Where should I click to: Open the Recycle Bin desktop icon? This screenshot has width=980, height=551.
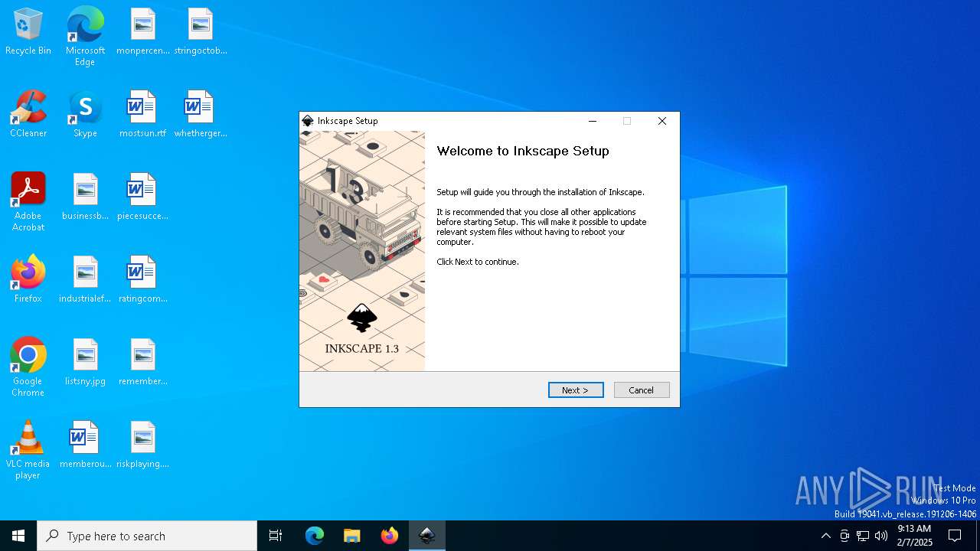coord(28,32)
